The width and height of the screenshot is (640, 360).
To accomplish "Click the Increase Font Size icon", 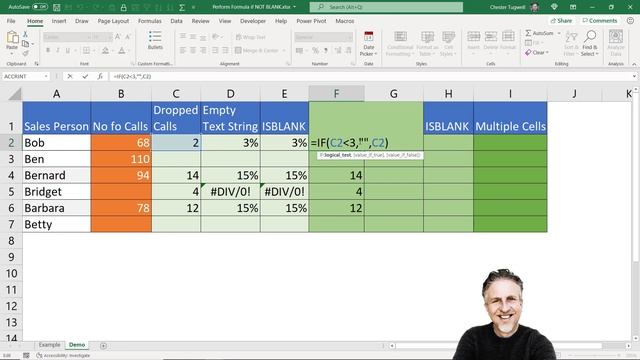I will (x=118, y=37).
